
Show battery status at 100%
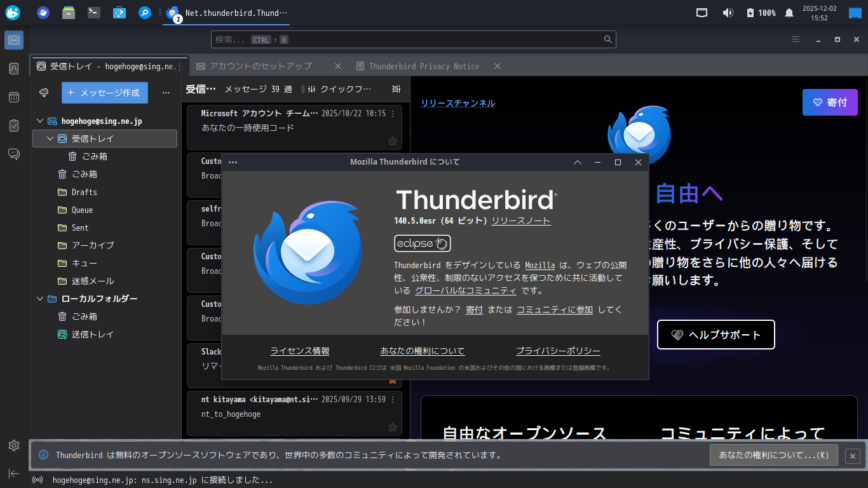[761, 13]
